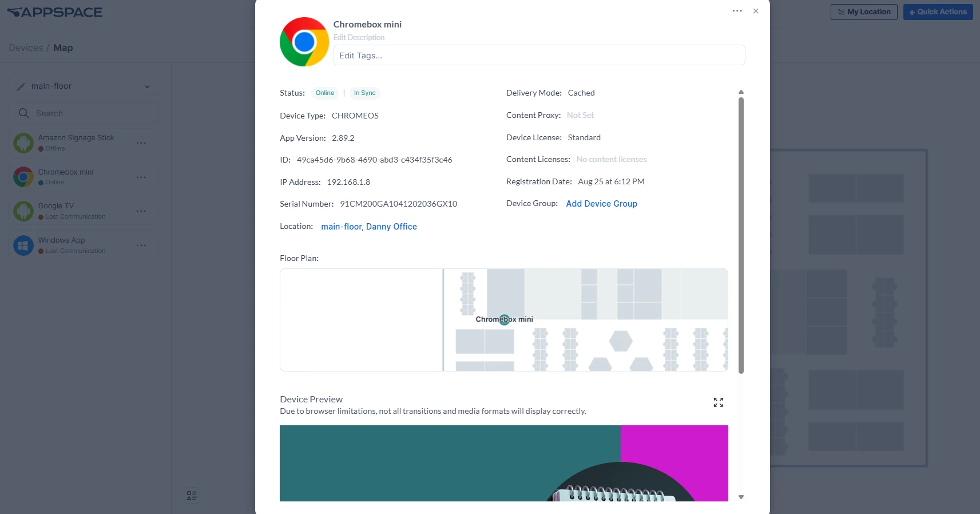Open the three-dot menu in device dialog

click(x=737, y=11)
